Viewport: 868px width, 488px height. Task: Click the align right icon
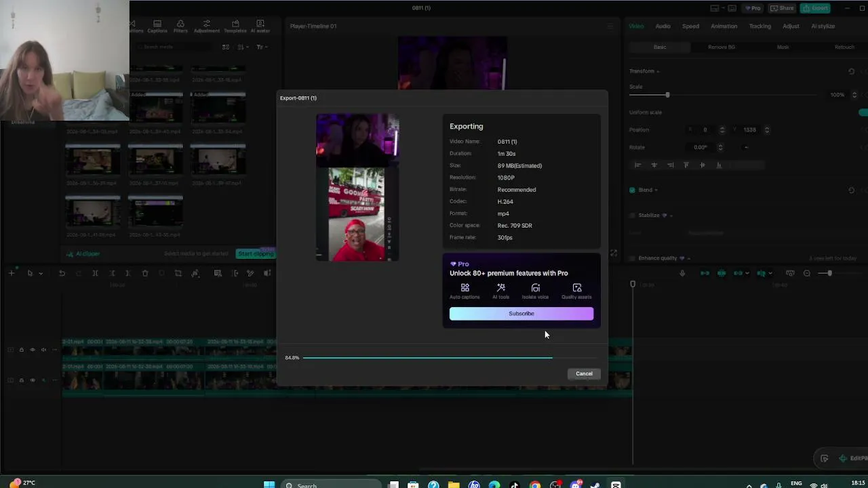pos(670,165)
